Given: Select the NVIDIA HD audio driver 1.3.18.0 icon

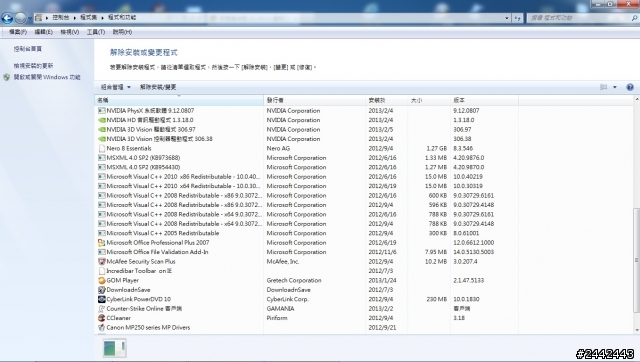Looking at the screenshot, I should [x=102, y=120].
